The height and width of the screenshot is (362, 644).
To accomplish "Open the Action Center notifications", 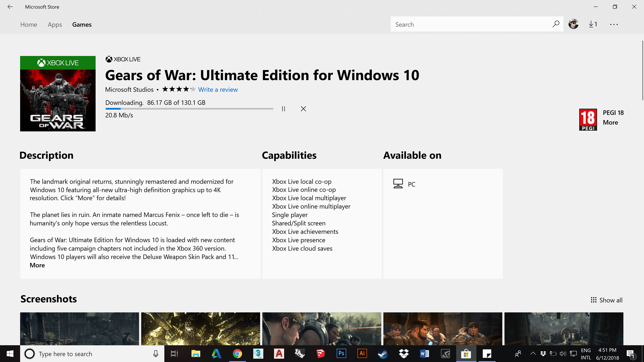I will point(631,354).
